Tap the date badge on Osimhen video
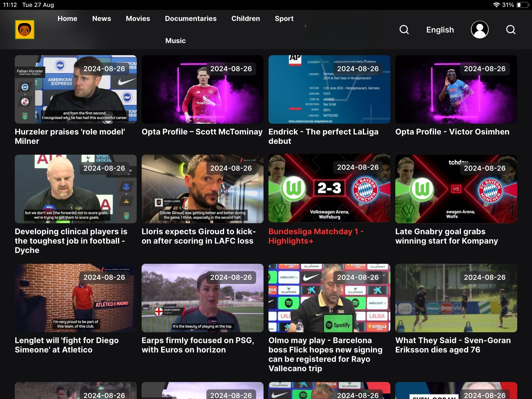532x399 pixels. pos(485,69)
